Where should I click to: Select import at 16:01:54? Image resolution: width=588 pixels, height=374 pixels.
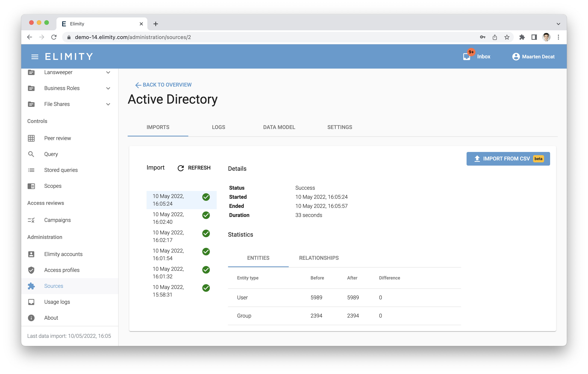point(181,255)
